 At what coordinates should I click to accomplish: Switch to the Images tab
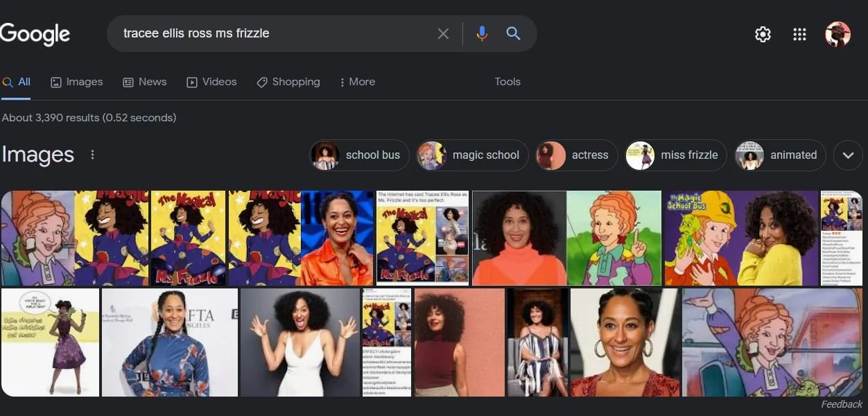point(76,82)
